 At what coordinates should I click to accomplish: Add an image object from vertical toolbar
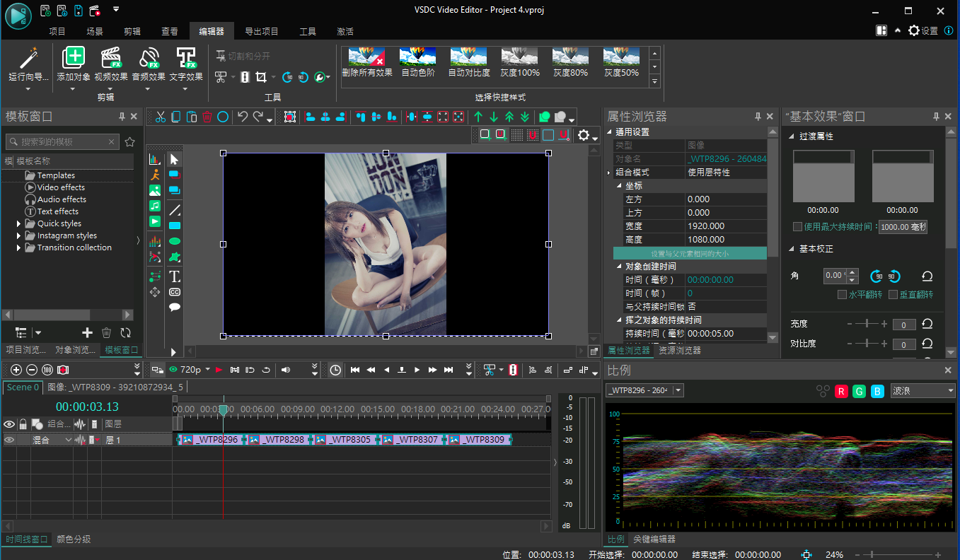[x=155, y=190]
